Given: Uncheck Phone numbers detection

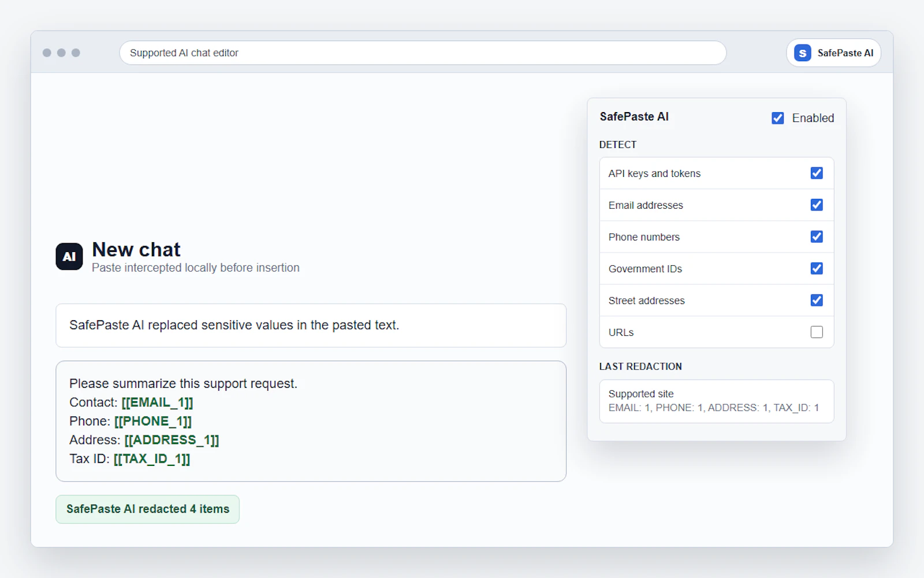Looking at the screenshot, I should point(817,236).
